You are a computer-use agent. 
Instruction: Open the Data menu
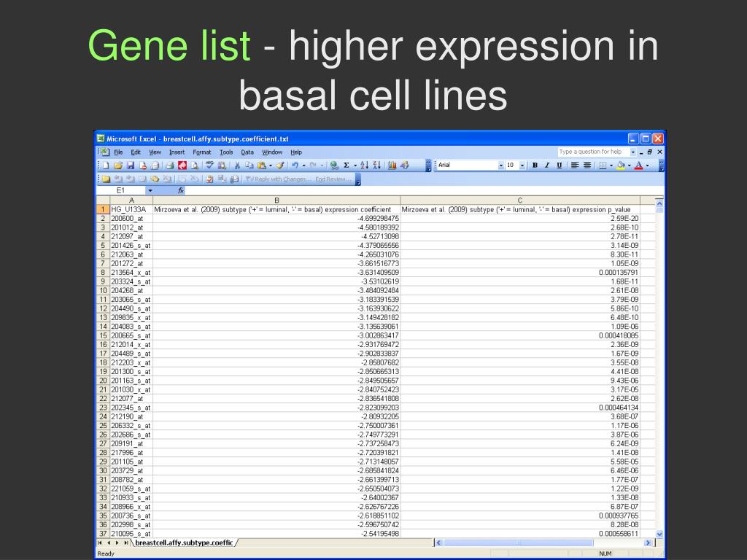click(x=247, y=152)
